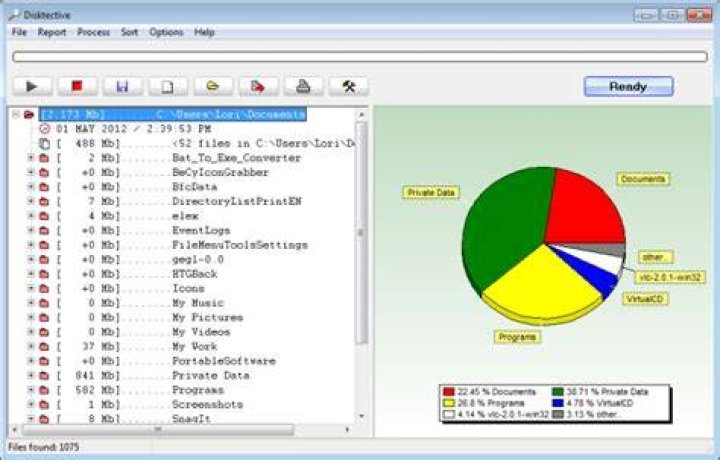Viewport: 720px width, 460px height.
Task: Open settings with hammer tools icon
Action: [348, 86]
